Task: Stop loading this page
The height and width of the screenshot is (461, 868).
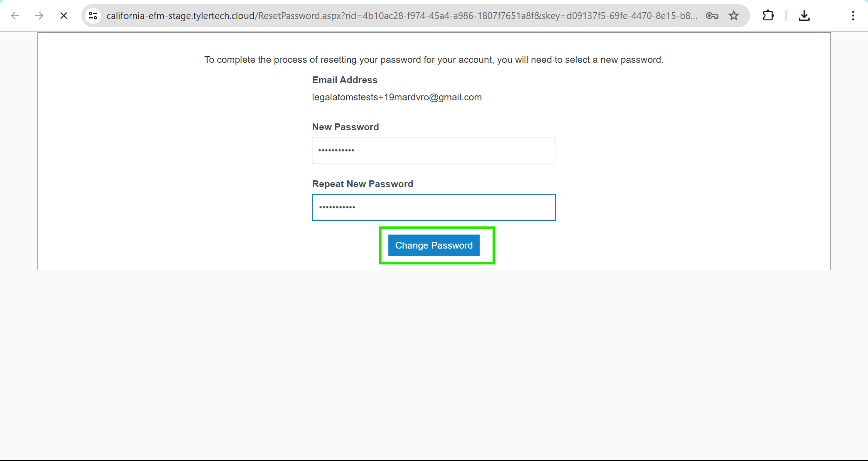Action: (x=64, y=16)
